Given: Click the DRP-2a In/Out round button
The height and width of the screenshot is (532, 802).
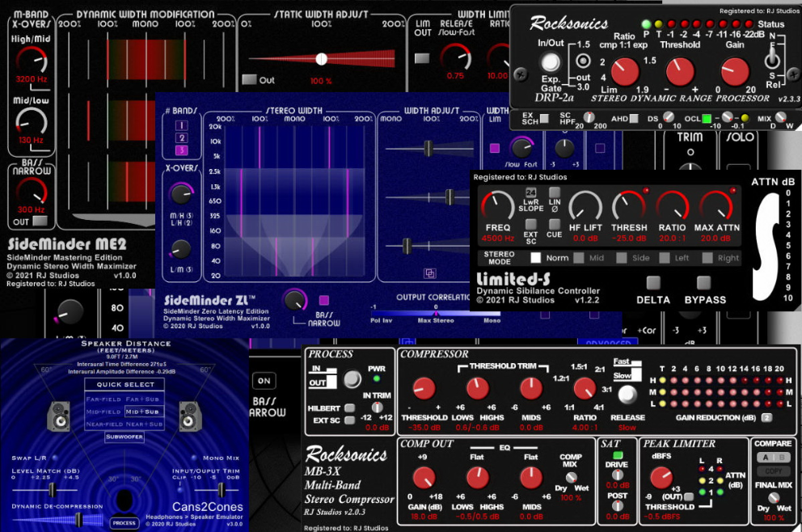Looking at the screenshot, I should [551, 62].
